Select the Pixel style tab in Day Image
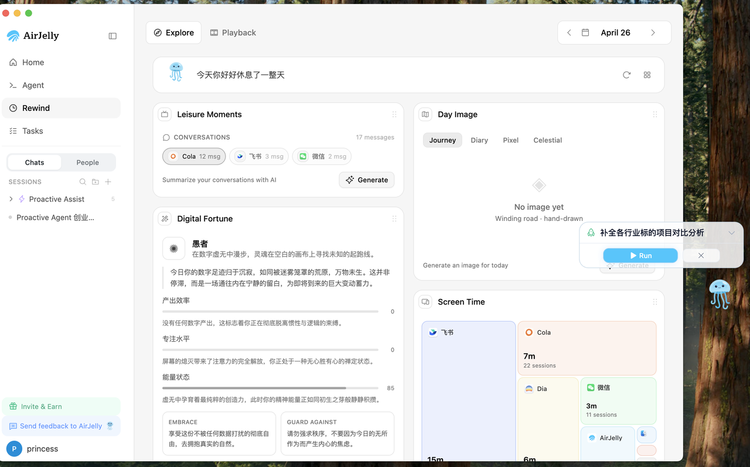750x467 pixels. 510,140
